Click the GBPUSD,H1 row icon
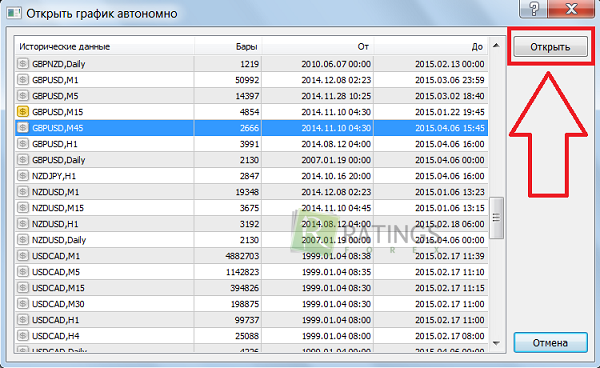Screen dimensions: 600x368 [23, 144]
